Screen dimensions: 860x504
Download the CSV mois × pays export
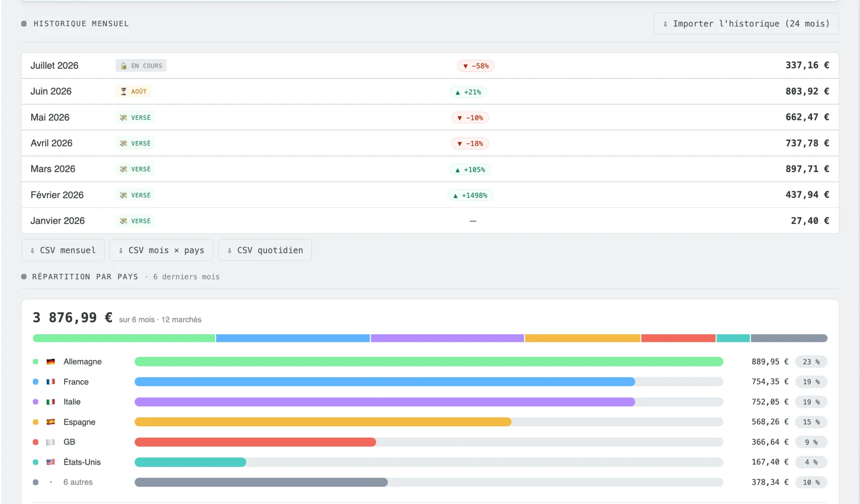pos(161,250)
